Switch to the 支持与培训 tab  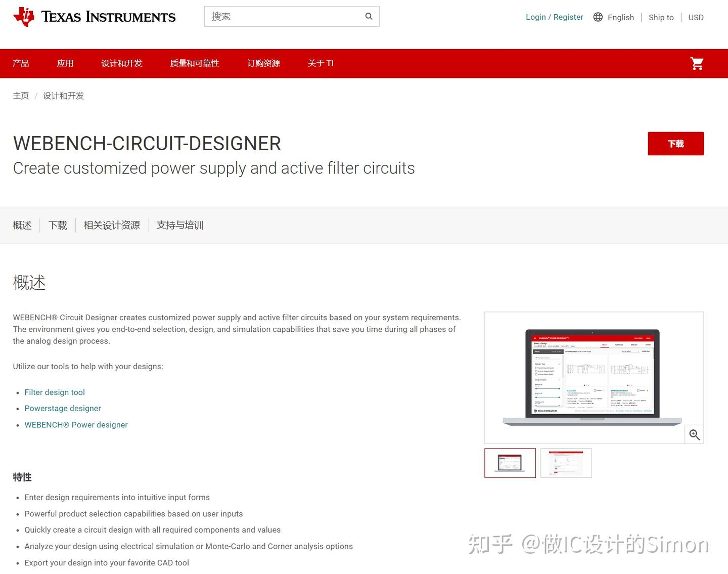coord(179,225)
